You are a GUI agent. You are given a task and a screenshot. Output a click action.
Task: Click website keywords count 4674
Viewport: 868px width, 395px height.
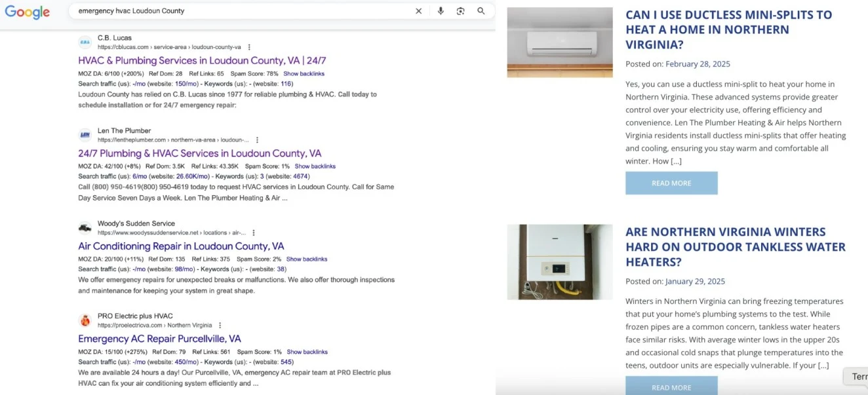click(300, 176)
